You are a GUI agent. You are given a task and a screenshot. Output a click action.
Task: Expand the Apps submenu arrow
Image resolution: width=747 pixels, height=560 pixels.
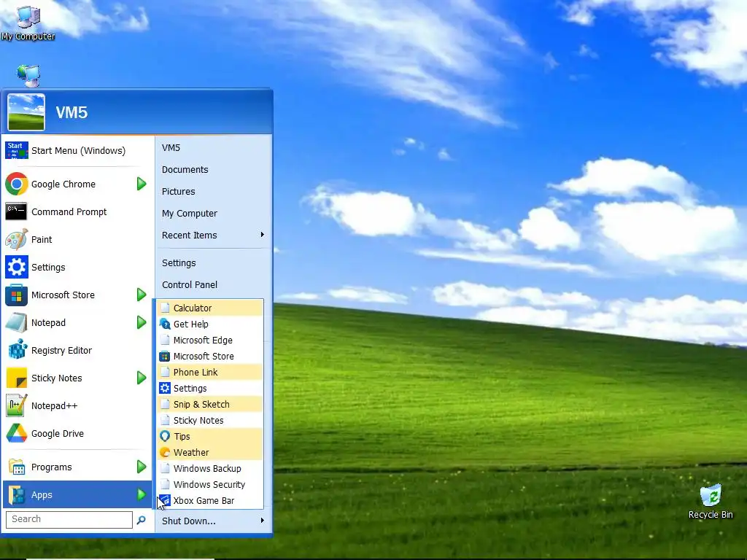pos(141,495)
